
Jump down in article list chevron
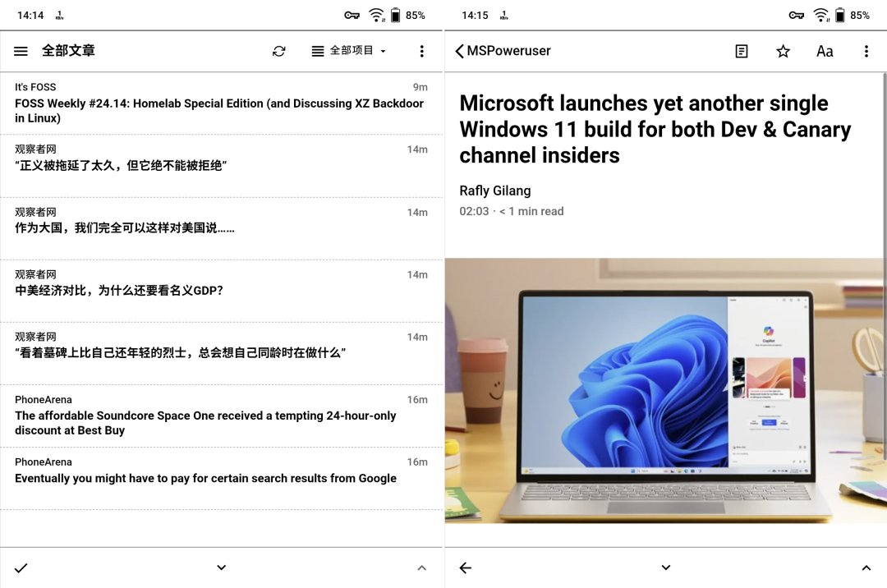tap(221, 567)
